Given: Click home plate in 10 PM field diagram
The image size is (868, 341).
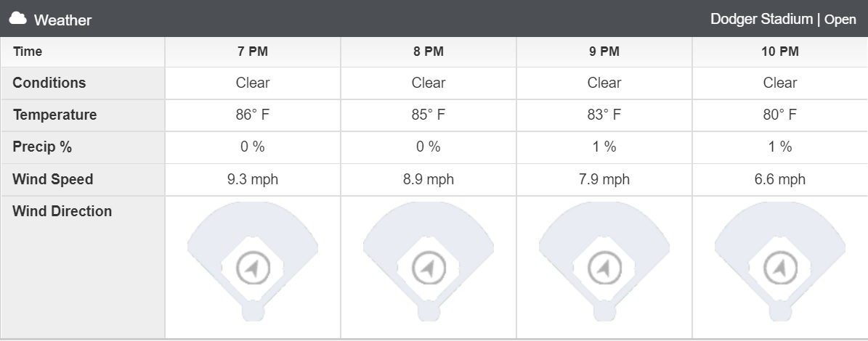Looking at the screenshot, I should pyautogui.click(x=781, y=312).
